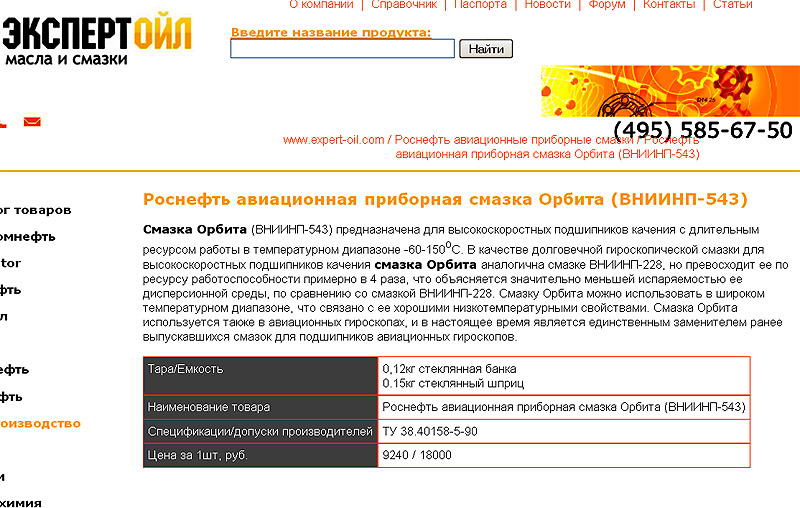Click the bold 'Смазка Орбита' text starting the description
This screenshot has height=508, width=800.
coord(195,230)
